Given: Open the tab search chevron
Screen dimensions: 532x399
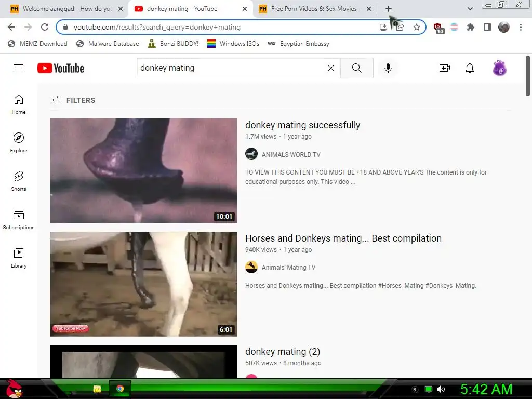Looking at the screenshot, I should click(x=470, y=9).
